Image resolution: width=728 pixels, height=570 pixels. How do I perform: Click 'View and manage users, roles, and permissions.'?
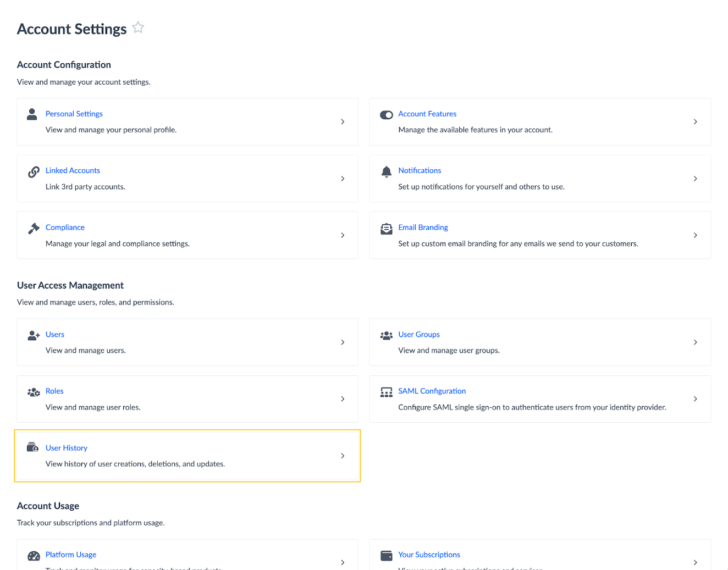[x=96, y=302]
